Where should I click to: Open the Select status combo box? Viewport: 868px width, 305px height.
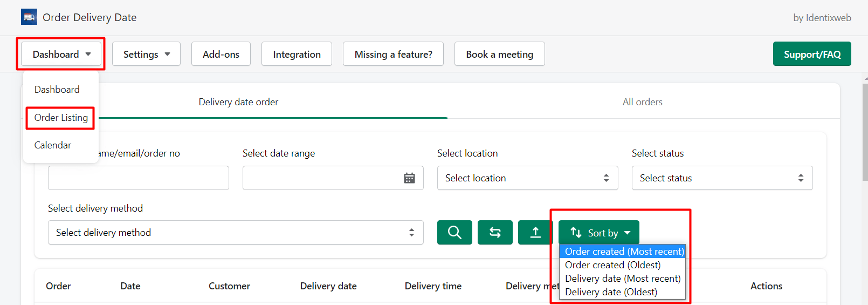pyautogui.click(x=722, y=178)
